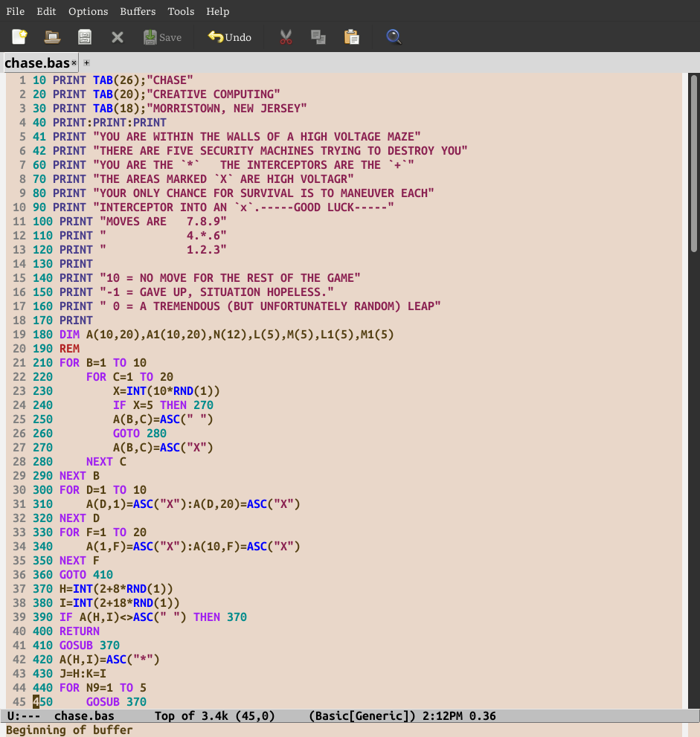Click "CREATIVE COMPUTING" string on line 2
The height and width of the screenshot is (737, 700).
coord(213,94)
